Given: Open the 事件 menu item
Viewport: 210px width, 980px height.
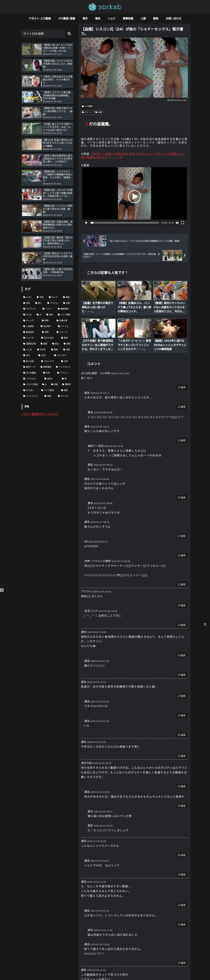Looking at the screenshot, I should [x=85, y=18].
